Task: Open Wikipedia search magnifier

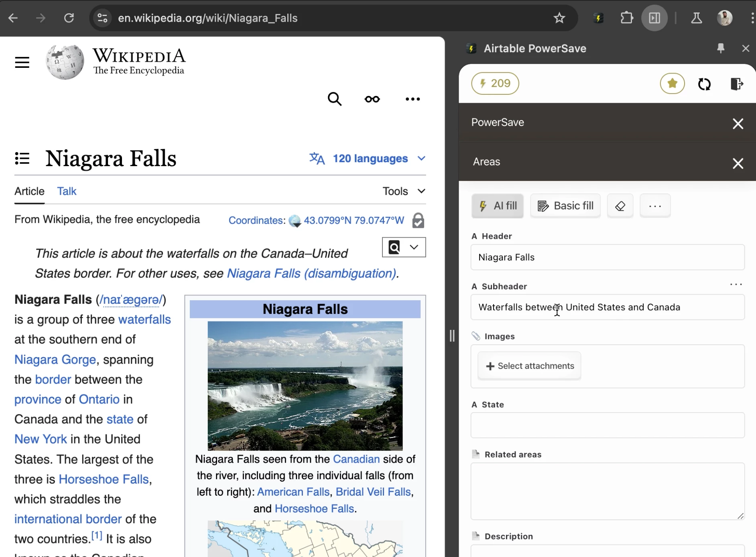Action: click(x=334, y=99)
